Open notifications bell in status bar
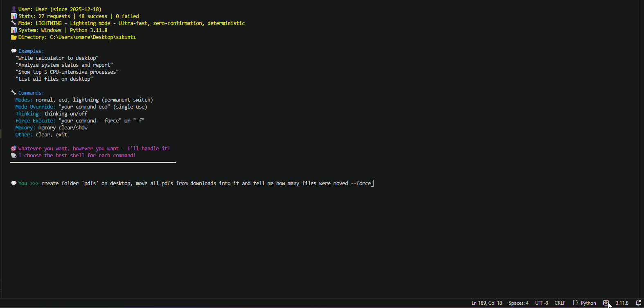This screenshot has width=644, height=308. [638, 303]
